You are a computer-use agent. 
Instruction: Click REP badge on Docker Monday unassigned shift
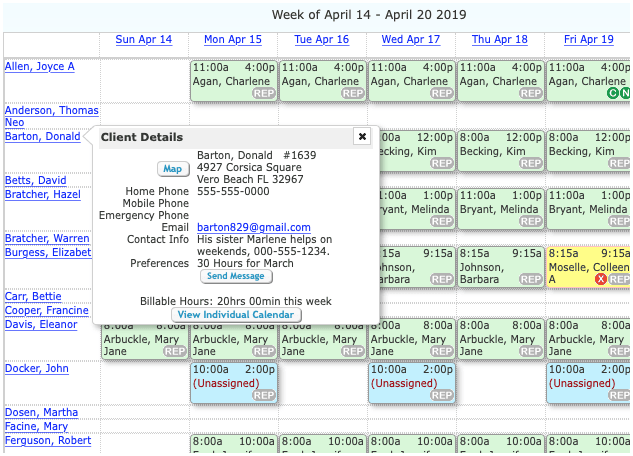click(264, 395)
